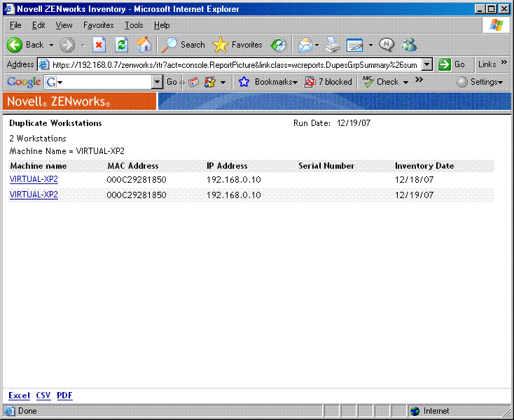Click the Google toolbar news icon
This screenshot has width=514, height=420.
pyautogui.click(x=194, y=82)
